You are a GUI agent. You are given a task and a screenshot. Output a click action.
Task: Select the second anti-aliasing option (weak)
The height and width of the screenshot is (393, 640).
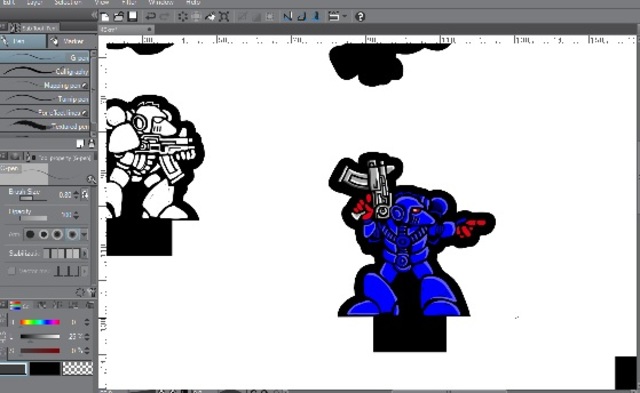pyautogui.click(x=44, y=234)
